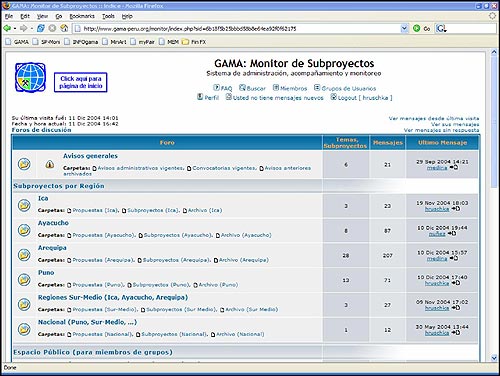The height and width of the screenshot is (376, 500).
Task: Click 'Click aquí para página de inicio' button
Action: click(81, 82)
